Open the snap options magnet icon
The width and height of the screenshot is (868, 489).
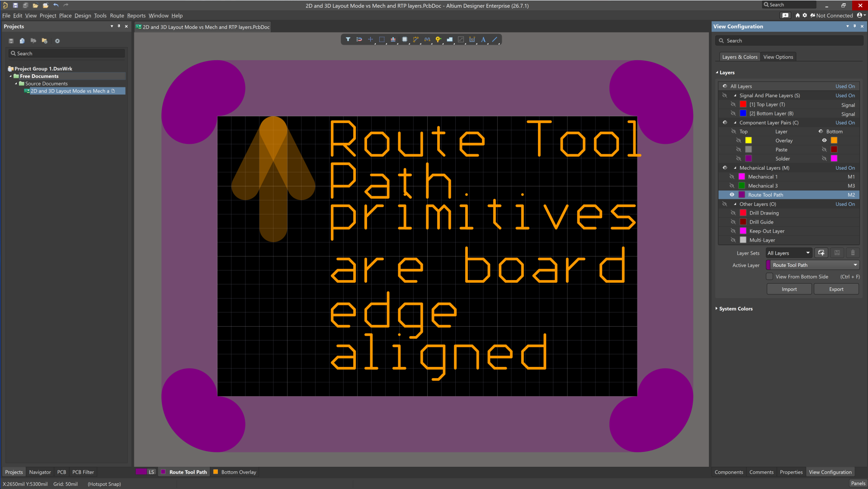coord(359,40)
